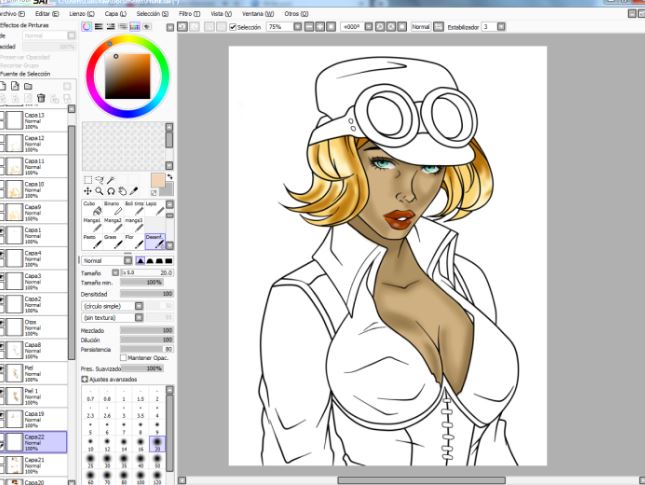Viewport: 645px width, 485px height.
Task: Toggle the color mixer panel icon
Action: [123, 27]
